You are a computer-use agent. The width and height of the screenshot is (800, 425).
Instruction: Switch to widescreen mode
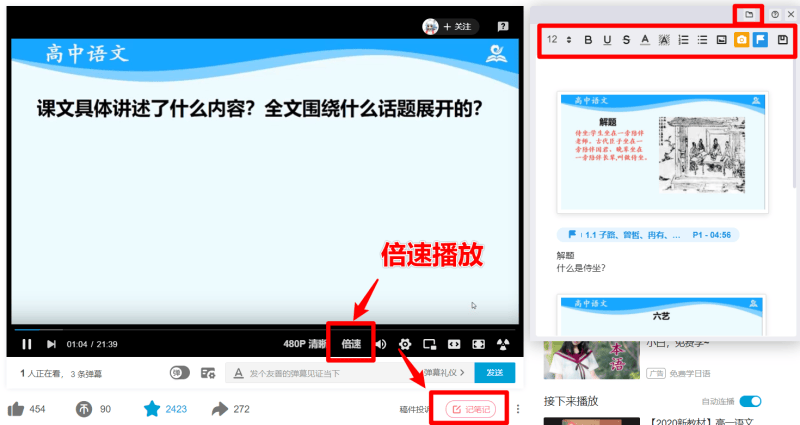click(x=454, y=344)
